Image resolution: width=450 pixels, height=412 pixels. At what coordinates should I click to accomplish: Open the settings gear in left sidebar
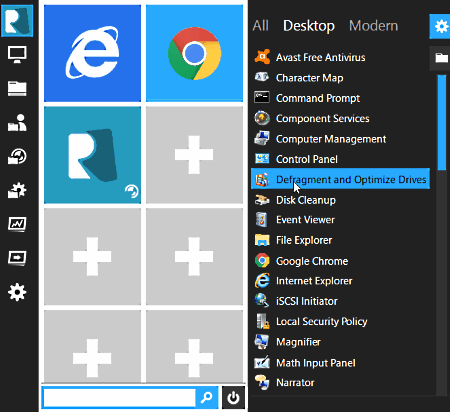(17, 292)
